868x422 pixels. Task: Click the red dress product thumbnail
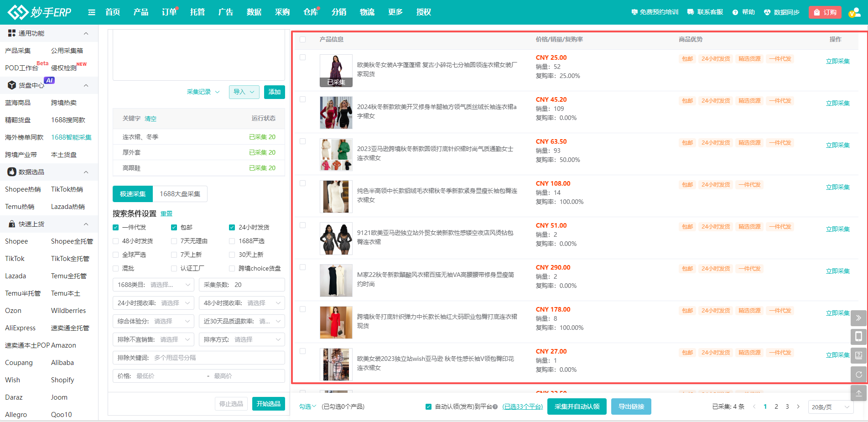tap(336, 323)
